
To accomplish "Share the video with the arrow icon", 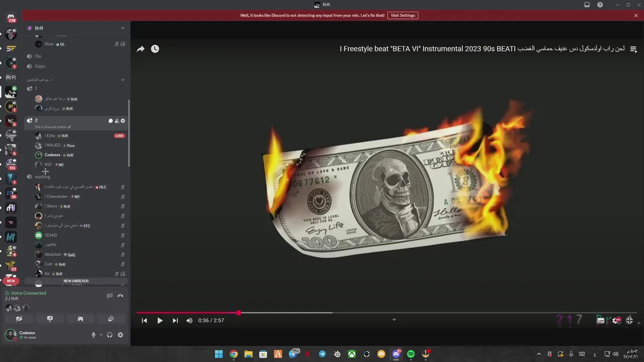I will (x=141, y=49).
